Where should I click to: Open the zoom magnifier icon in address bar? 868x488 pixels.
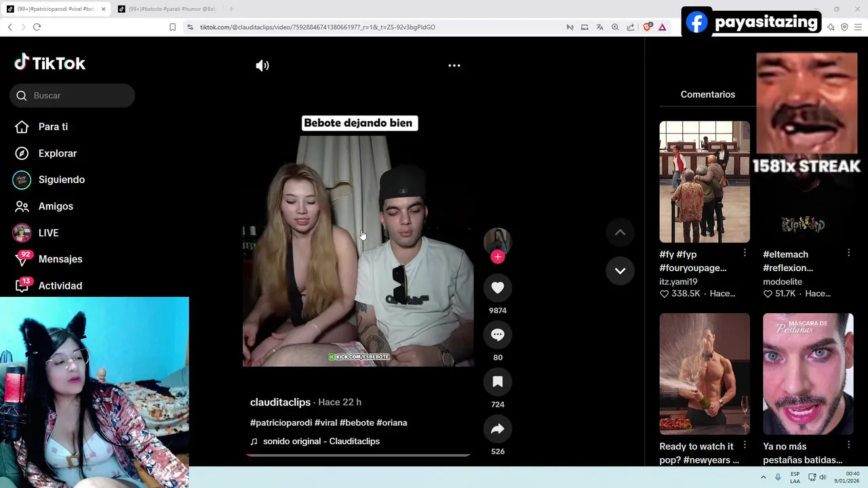[615, 27]
